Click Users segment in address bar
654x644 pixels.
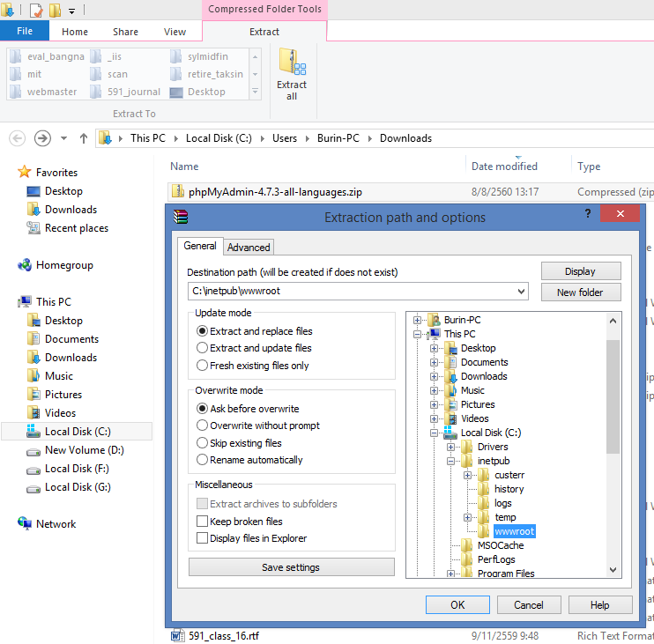click(285, 138)
